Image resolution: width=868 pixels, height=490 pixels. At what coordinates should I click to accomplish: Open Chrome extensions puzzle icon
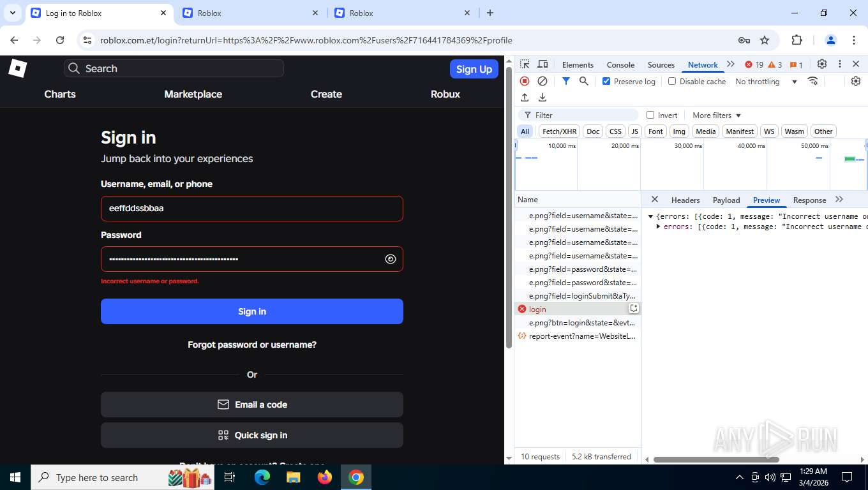(x=797, y=40)
